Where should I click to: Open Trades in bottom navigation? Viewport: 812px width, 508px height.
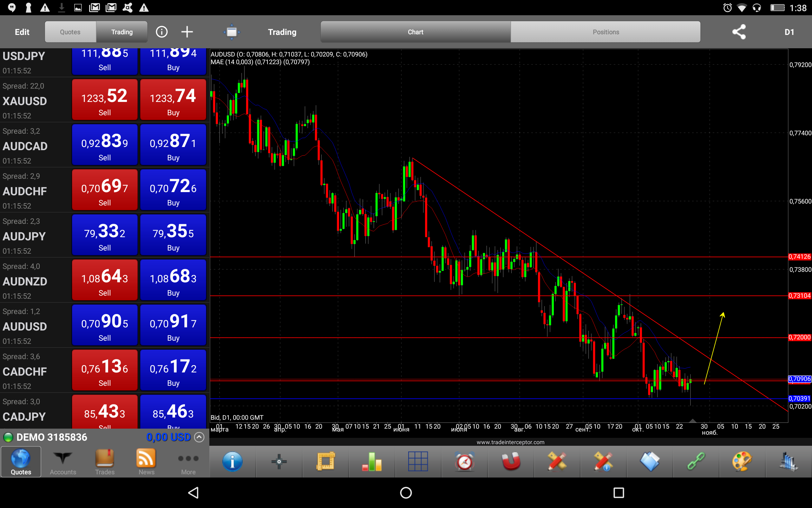tap(105, 462)
